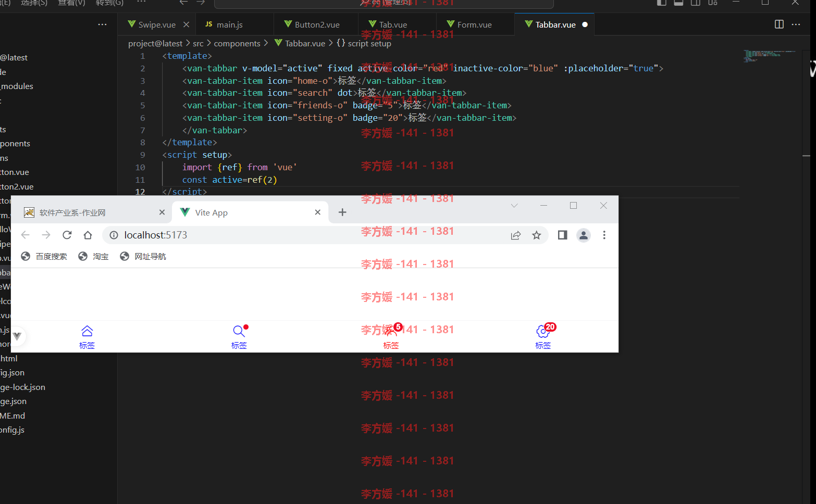The height and width of the screenshot is (504, 816).
Task: Split the VS Code editor to the right
Action: pos(779,24)
